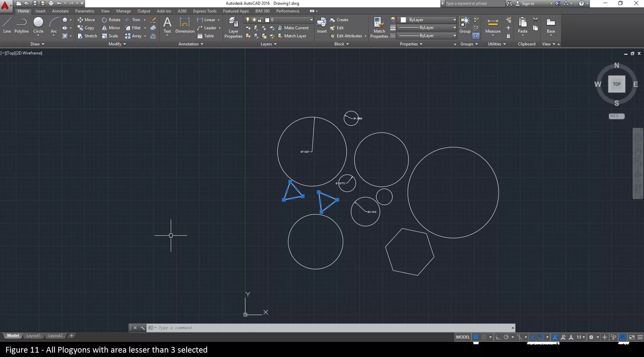Click Match Layer button
Image resolution: width=644 pixels, height=357 pixels.
pos(292,36)
